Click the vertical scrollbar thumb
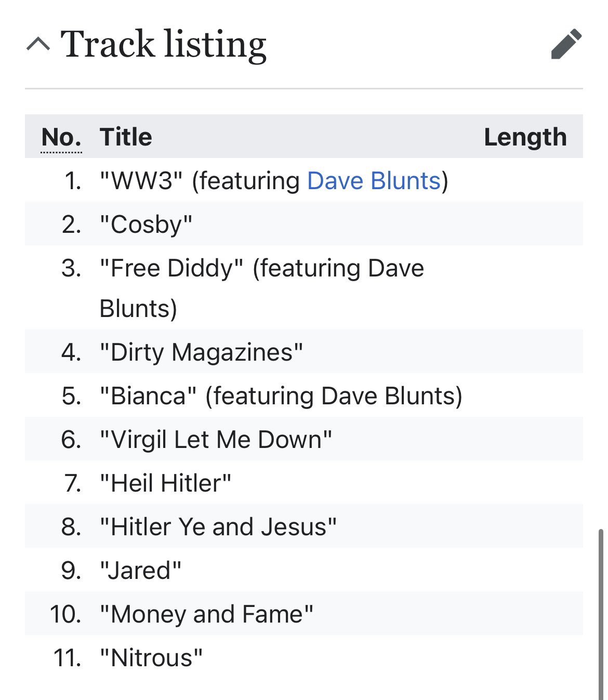The image size is (608, 700). pos(601,613)
